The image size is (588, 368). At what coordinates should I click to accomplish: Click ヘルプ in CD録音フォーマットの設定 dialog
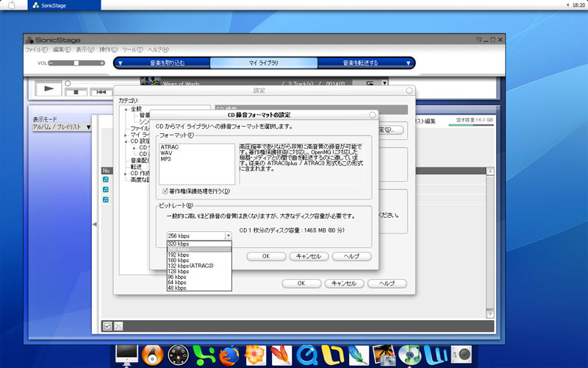point(351,256)
